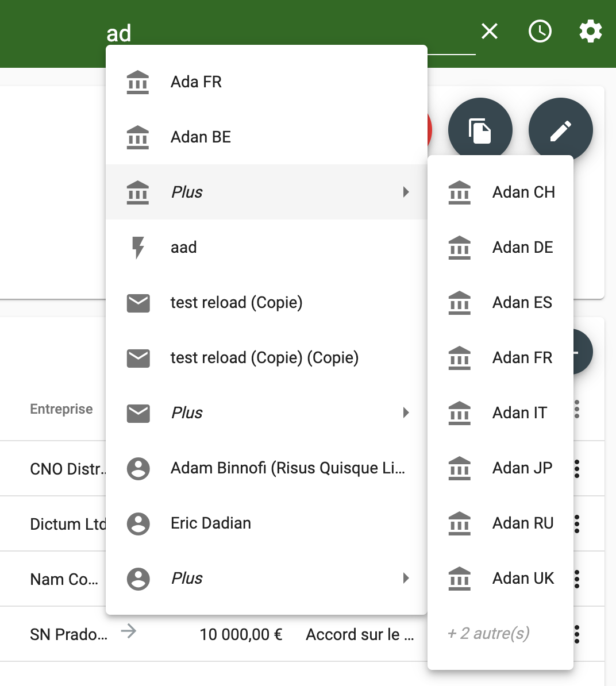The width and height of the screenshot is (616, 686).
Task: Select Adan BE search result
Action: (267, 137)
